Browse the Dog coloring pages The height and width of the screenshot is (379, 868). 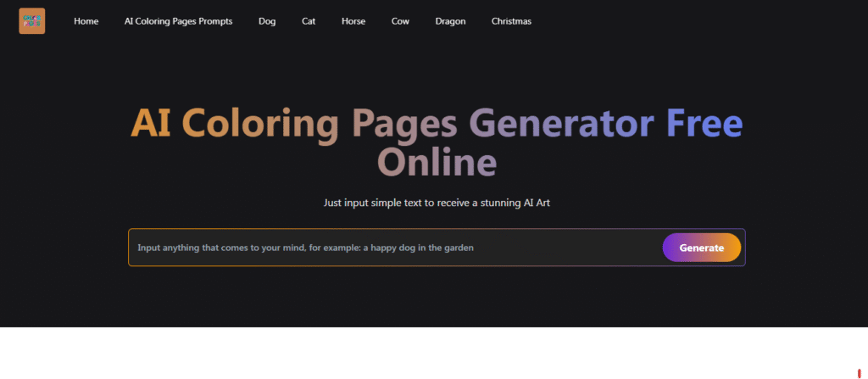coord(267,21)
